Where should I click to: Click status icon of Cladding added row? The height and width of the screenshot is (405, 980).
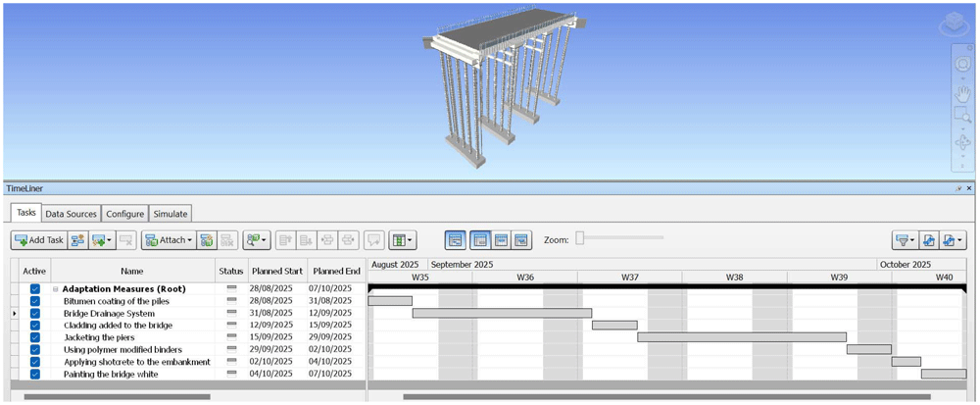pos(232,325)
